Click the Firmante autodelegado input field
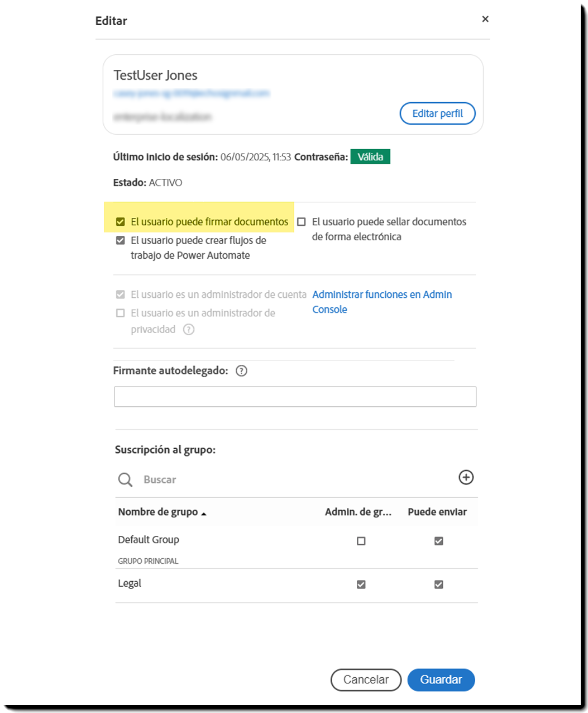This screenshot has width=588, height=713. pos(295,397)
